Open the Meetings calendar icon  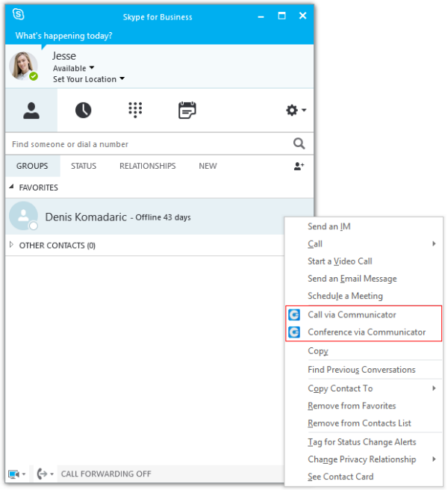(187, 110)
